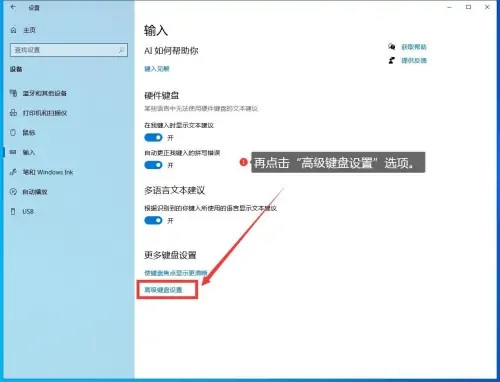Open the make keyboard focus clearer link
The image size is (500, 382).
pyautogui.click(x=176, y=273)
